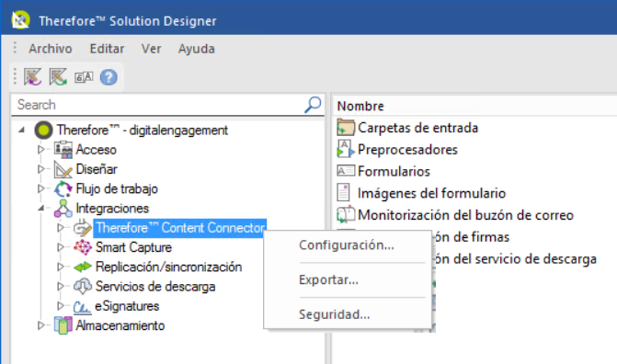Open the Ayuda menu
The width and height of the screenshot is (617, 364).
tap(197, 49)
